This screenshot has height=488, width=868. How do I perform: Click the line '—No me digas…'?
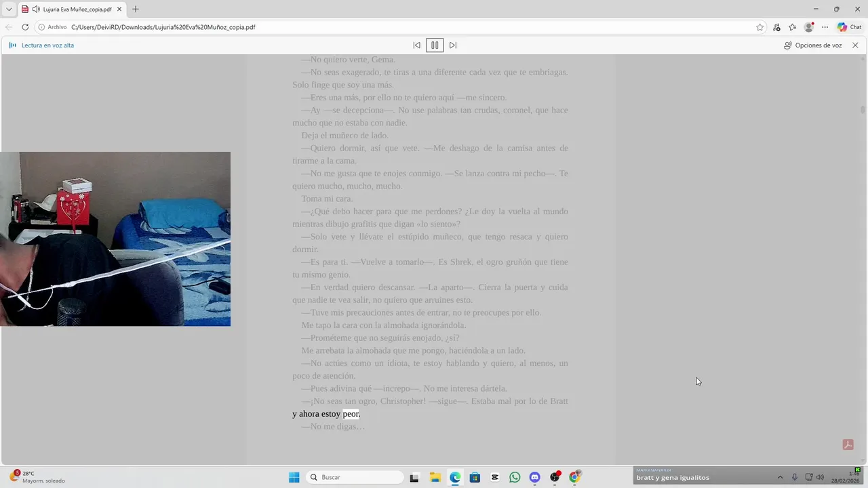click(x=333, y=426)
